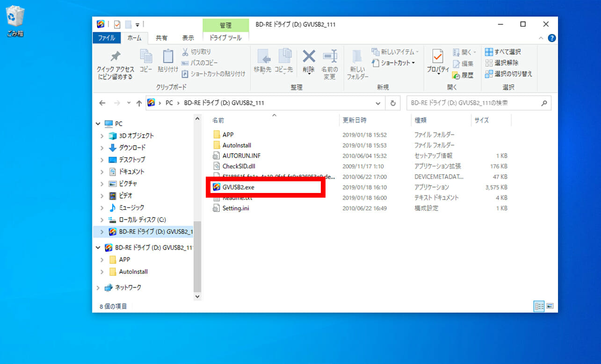This screenshot has height=364, width=601.
Task: Click the 名前 column header
Action: pyautogui.click(x=218, y=121)
